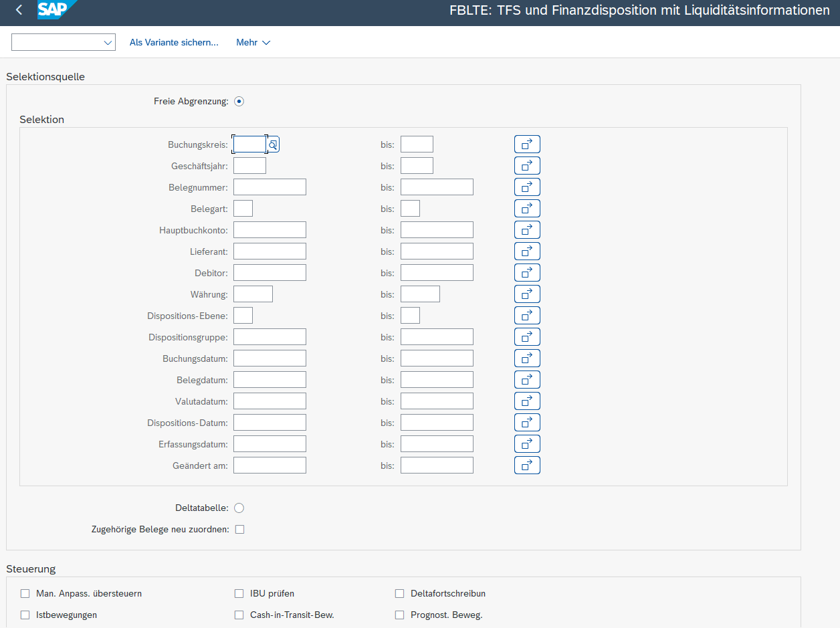
Task: Open multiple selection for Buchungskreis row
Action: [527, 144]
